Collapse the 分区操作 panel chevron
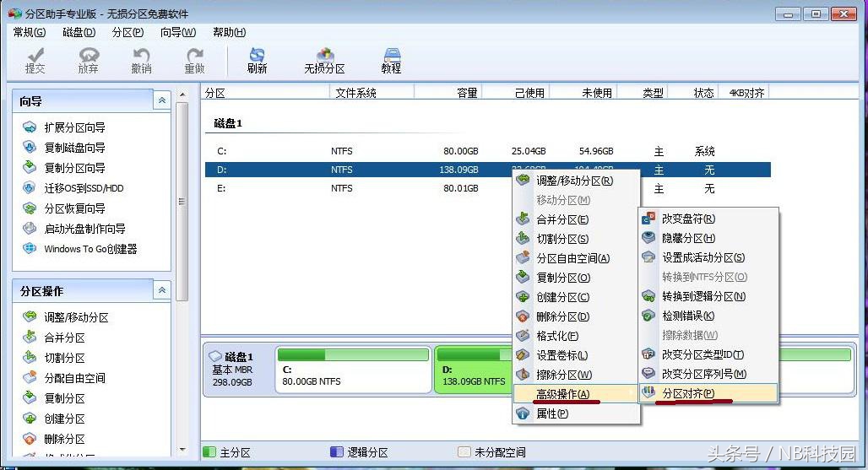868x470 pixels. point(161,290)
